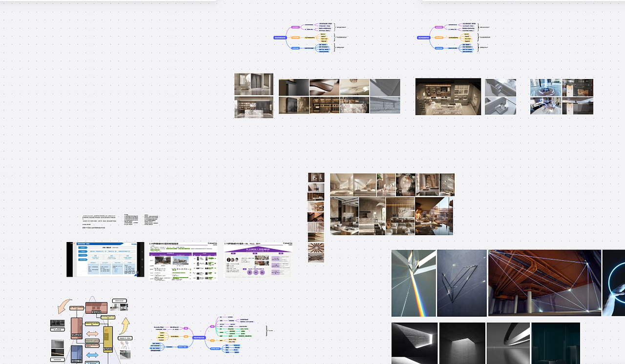Select the rainbow prism light image
This screenshot has height=364, width=625.
click(414, 283)
